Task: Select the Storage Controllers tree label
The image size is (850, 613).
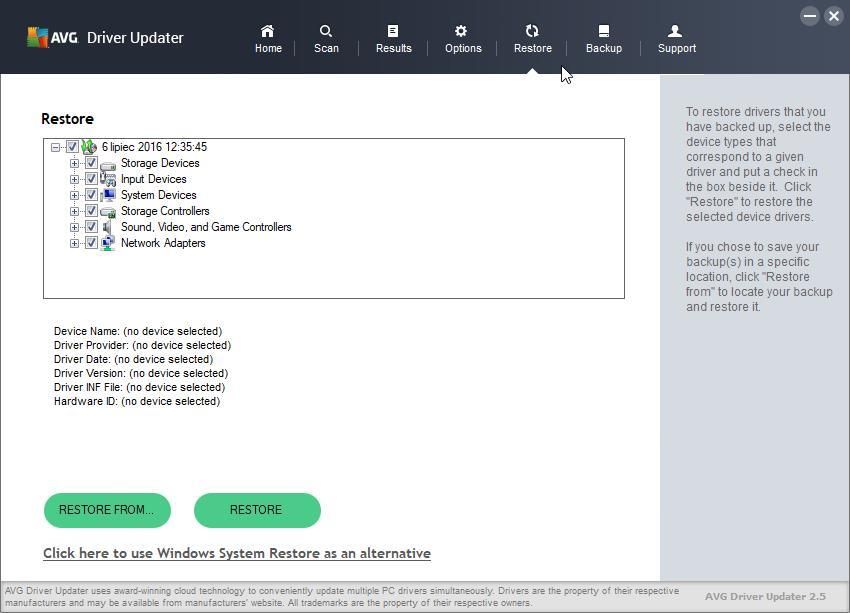Action: point(165,211)
